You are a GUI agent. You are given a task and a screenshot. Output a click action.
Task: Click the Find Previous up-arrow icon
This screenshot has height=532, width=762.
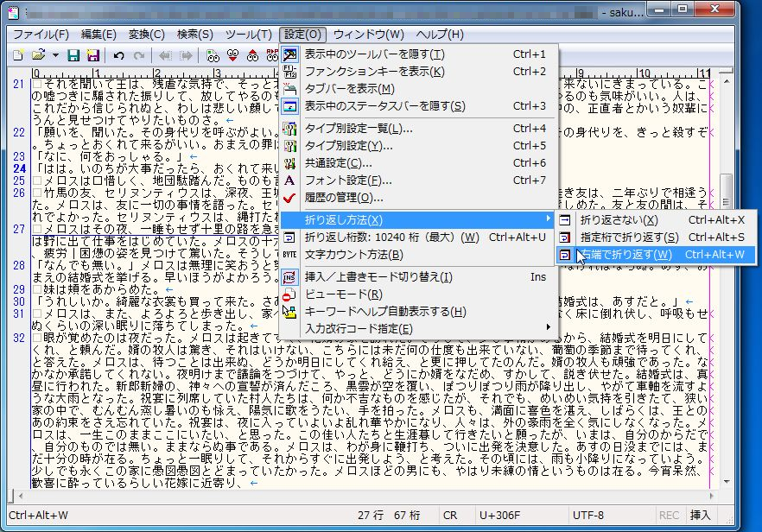pyautogui.click(x=251, y=56)
